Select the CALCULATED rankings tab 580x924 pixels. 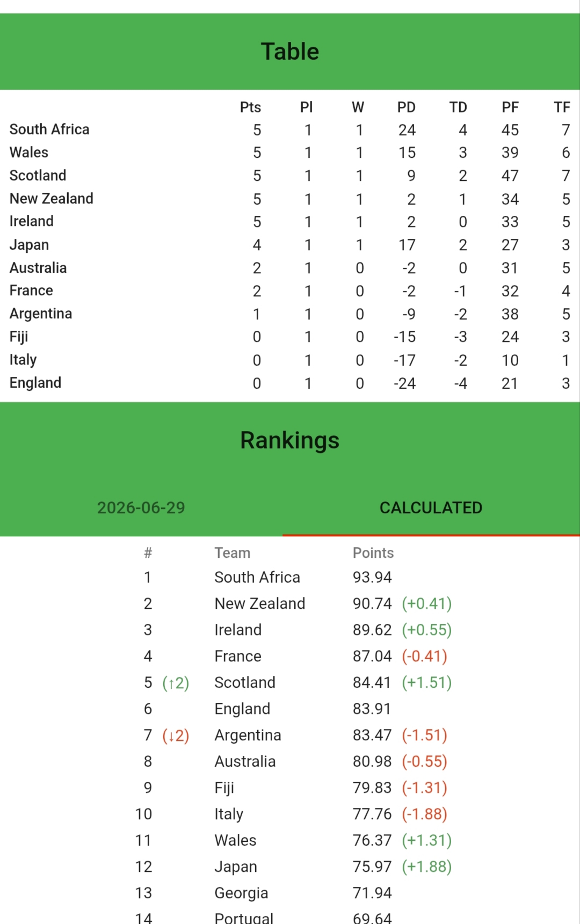pyautogui.click(x=431, y=507)
